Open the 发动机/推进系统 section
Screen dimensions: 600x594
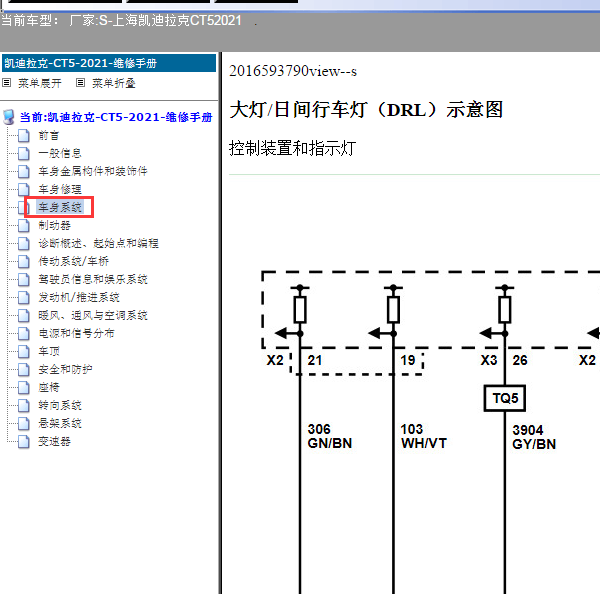click(79, 297)
